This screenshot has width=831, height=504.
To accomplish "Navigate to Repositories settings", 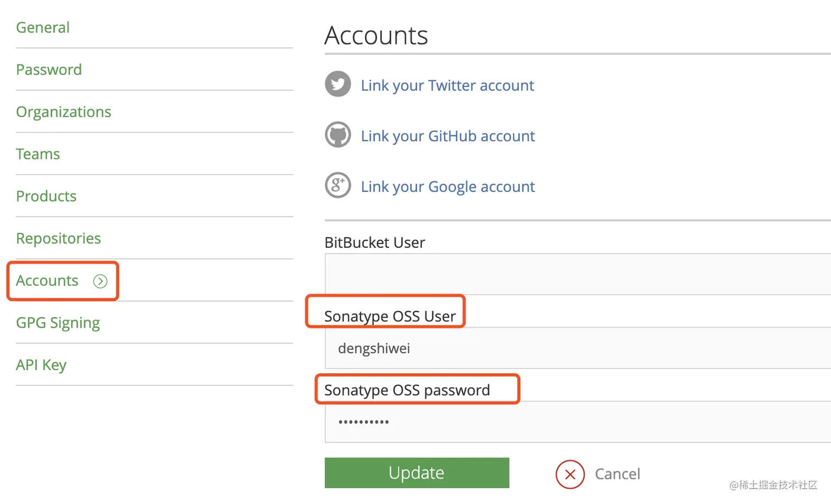I will pos(58,239).
